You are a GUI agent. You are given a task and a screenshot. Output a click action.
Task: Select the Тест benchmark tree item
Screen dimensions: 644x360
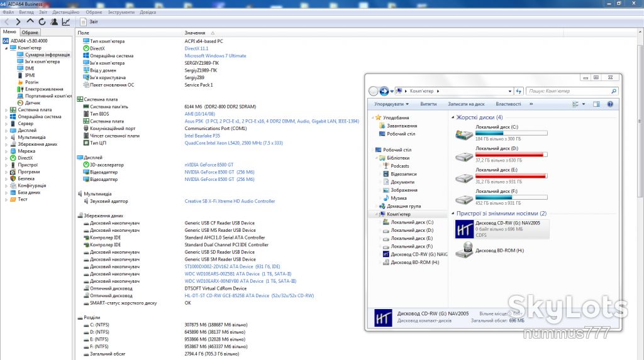22,200
